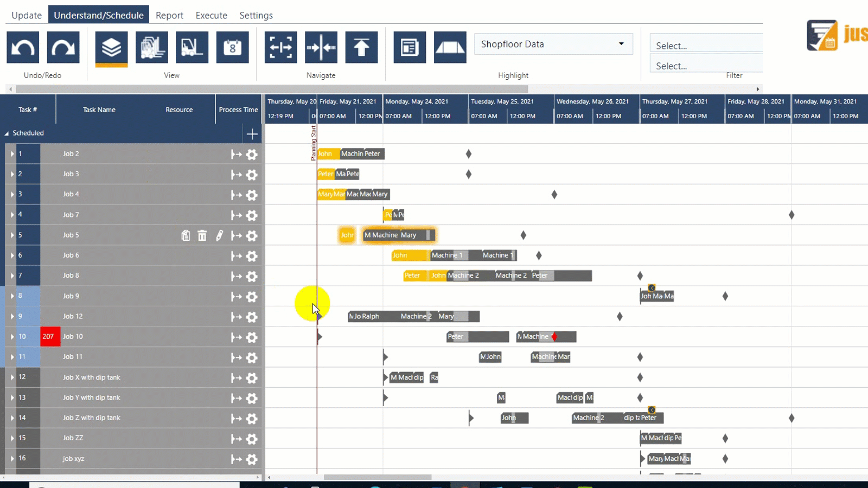This screenshot has height=488, width=868.
Task: Expand task 16 job xyz row
Action: 12,458
